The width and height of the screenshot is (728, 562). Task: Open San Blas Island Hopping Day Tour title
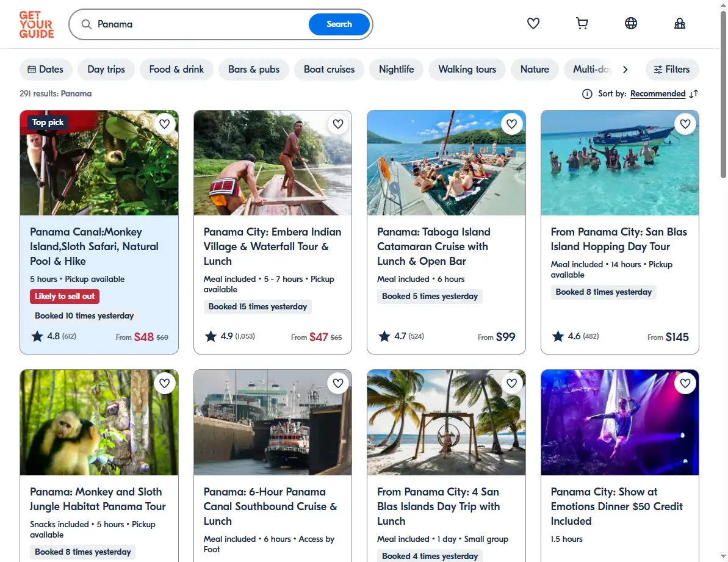pos(619,239)
